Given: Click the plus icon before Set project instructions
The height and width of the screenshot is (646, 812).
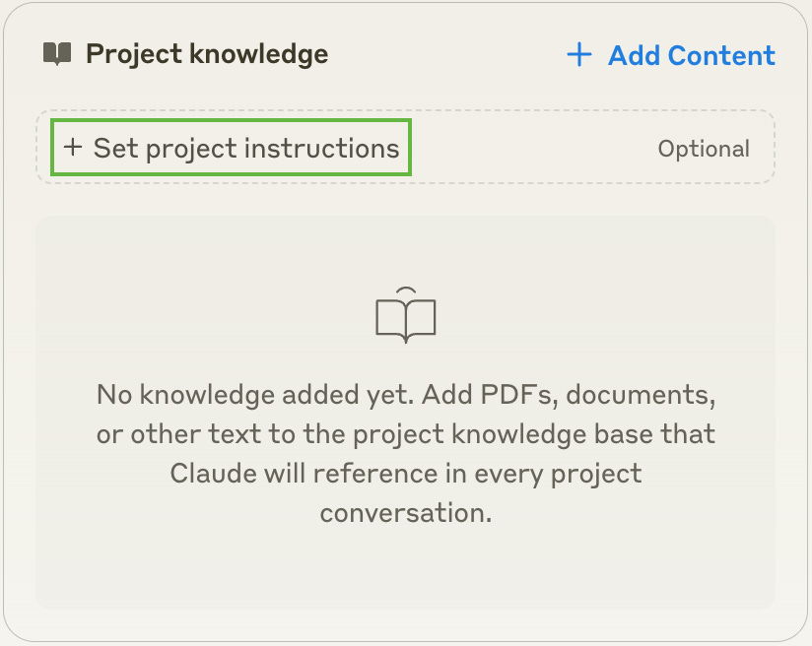Looking at the screenshot, I should [x=73, y=147].
